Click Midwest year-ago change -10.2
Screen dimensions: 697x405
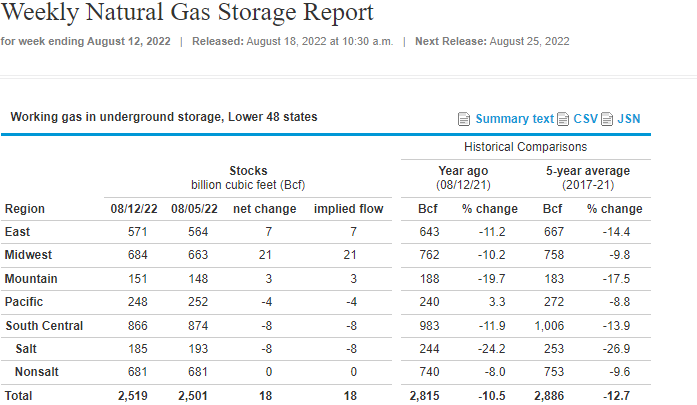(x=492, y=255)
